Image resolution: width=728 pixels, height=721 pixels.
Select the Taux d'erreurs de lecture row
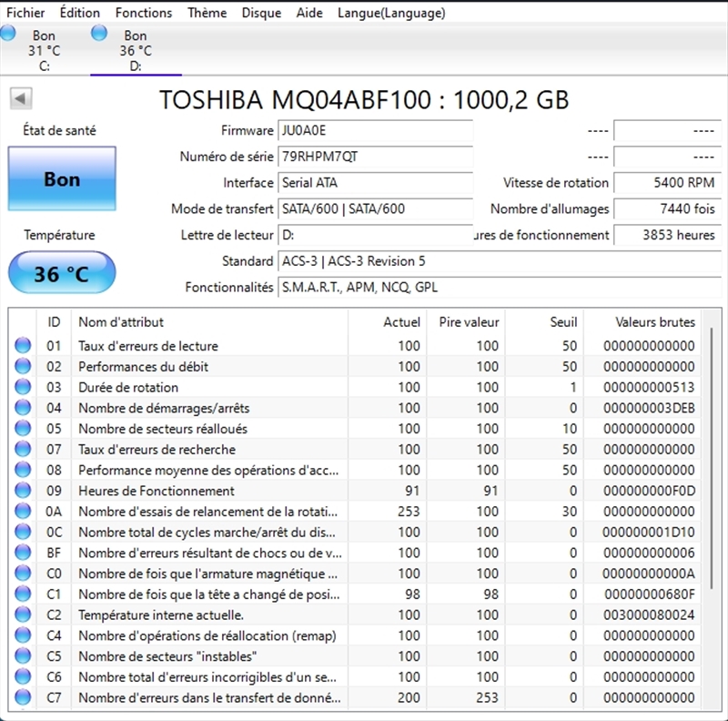click(x=355, y=346)
